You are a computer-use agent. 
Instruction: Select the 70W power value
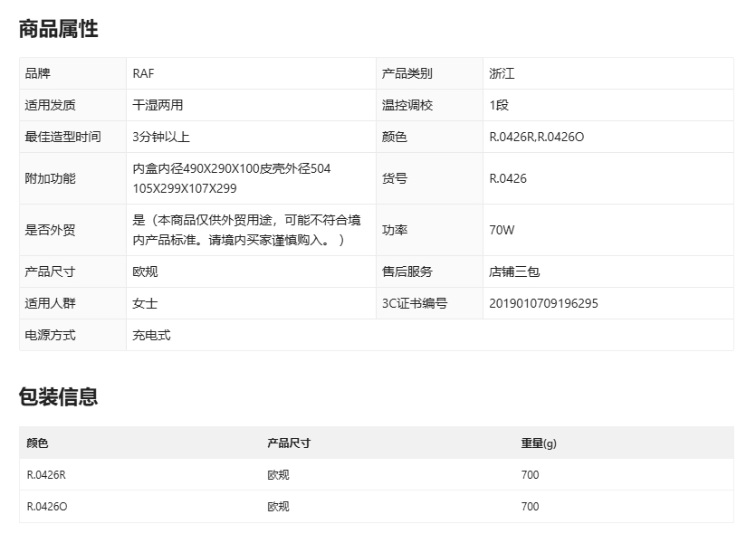click(502, 230)
